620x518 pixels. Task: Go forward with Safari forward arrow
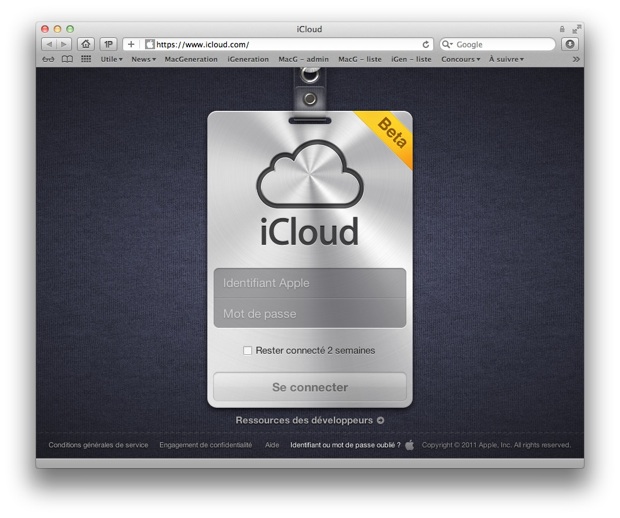pyautogui.click(x=64, y=44)
